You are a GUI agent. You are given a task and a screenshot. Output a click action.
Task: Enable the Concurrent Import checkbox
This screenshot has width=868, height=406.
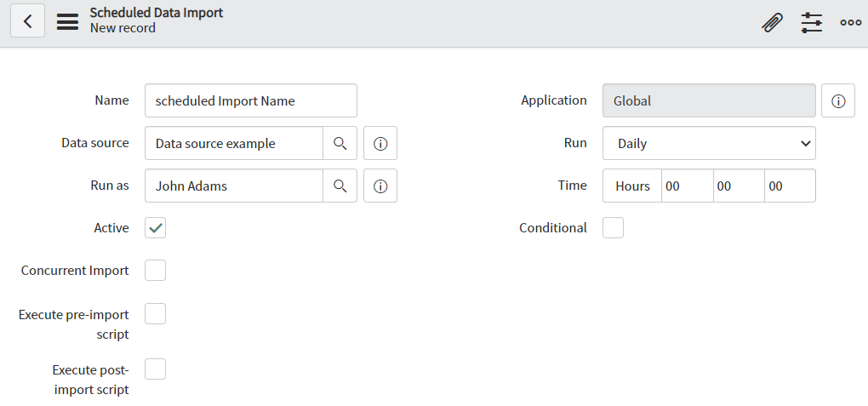coord(156,271)
